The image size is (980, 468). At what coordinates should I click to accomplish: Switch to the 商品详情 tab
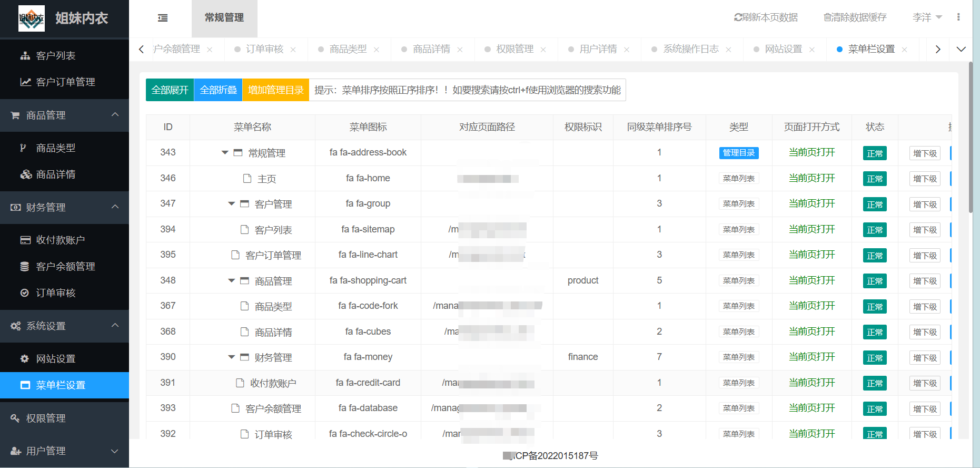tap(431, 49)
